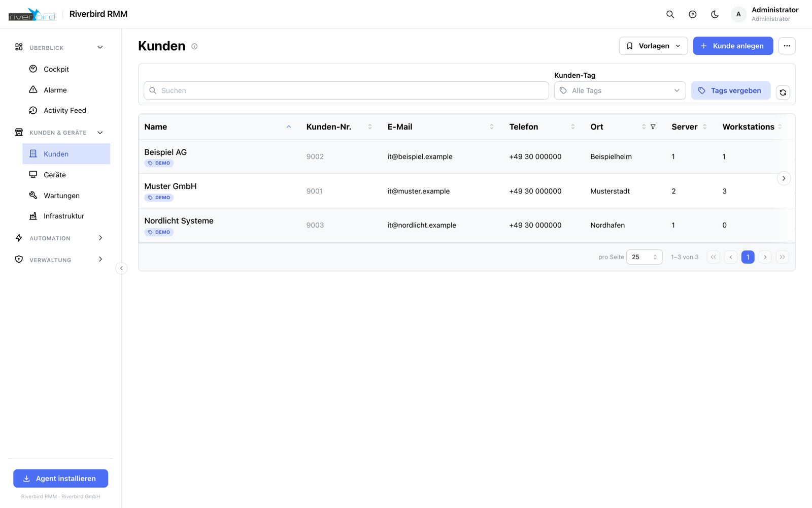This screenshot has height=508, width=812.
Task: Go to the next page
Action: coord(765,257)
